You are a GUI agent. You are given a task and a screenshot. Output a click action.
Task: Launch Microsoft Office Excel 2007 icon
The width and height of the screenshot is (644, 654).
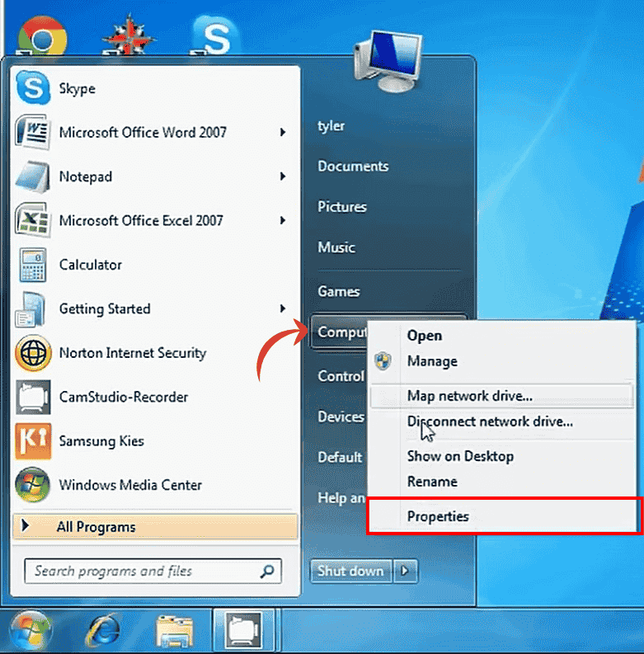(x=32, y=220)
